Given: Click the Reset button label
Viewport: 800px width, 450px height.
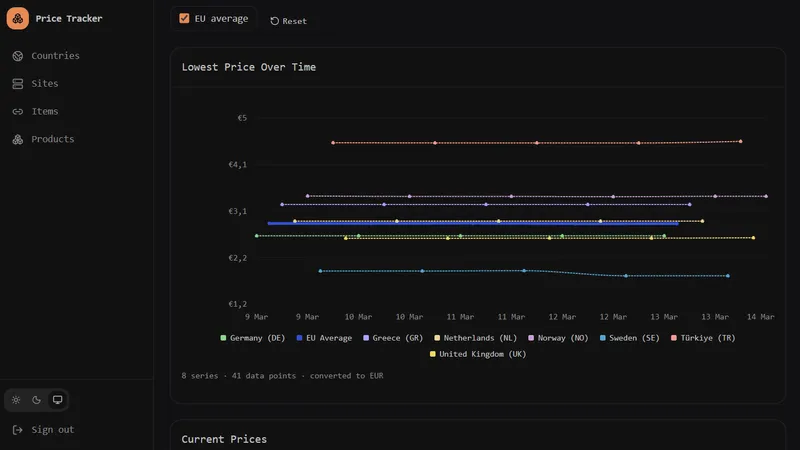Looking at the screenshot, I should [294, 21].
